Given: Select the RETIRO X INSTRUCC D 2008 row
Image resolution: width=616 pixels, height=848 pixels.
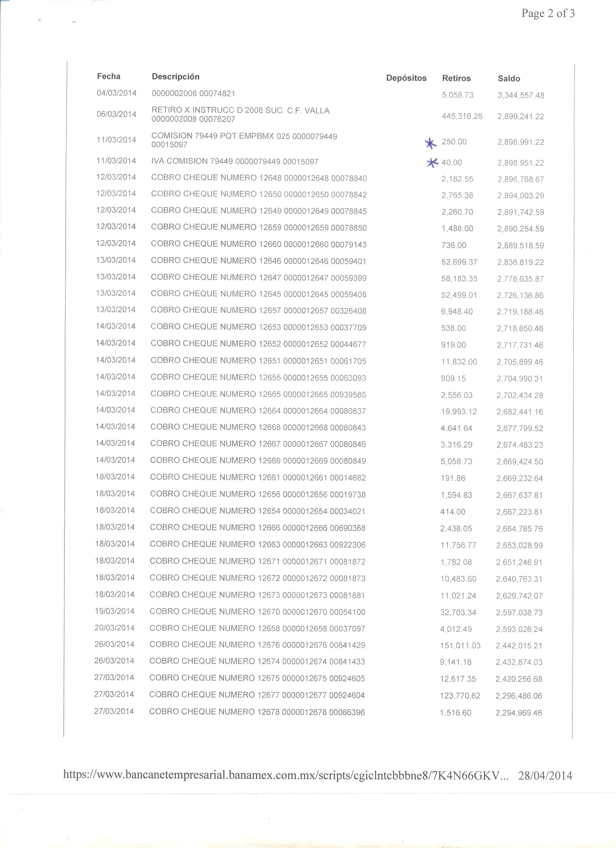Looking at the screenshot, I should point(320,115).
